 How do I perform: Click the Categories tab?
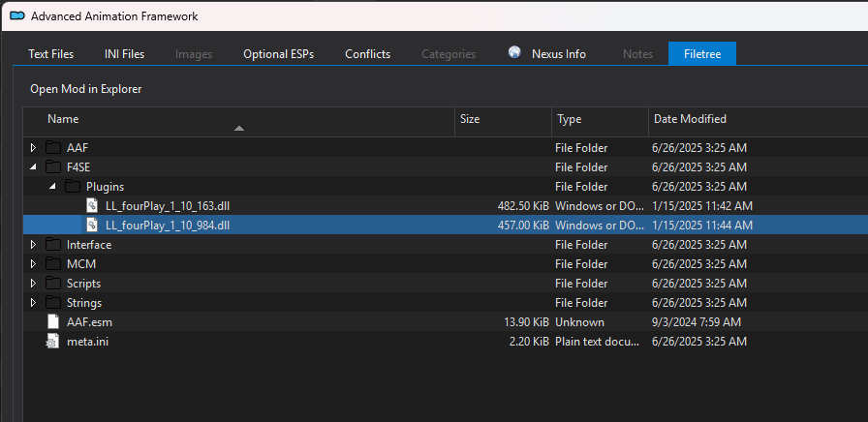tap(449, 54)
